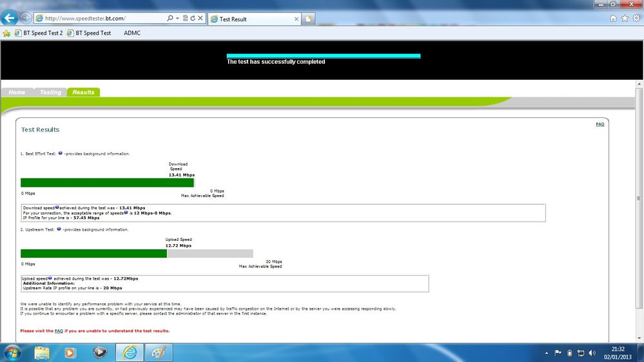Switch to the Home tab
Viewport: 644px width, 362px height.
[17, 92]
